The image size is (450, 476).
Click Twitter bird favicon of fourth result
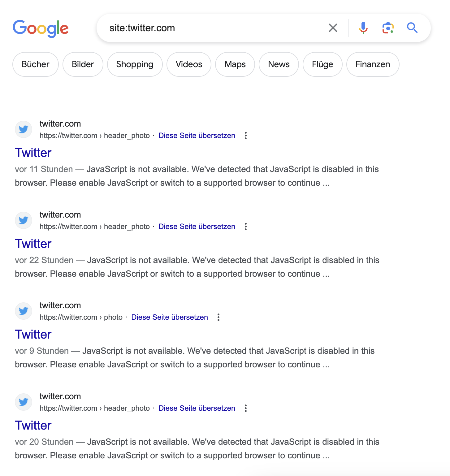pos(24,402)
